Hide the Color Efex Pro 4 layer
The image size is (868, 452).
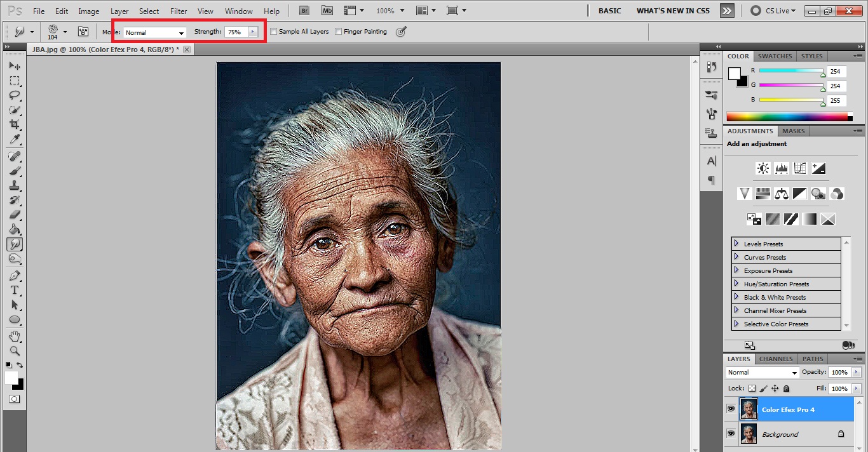pos(731,409)
